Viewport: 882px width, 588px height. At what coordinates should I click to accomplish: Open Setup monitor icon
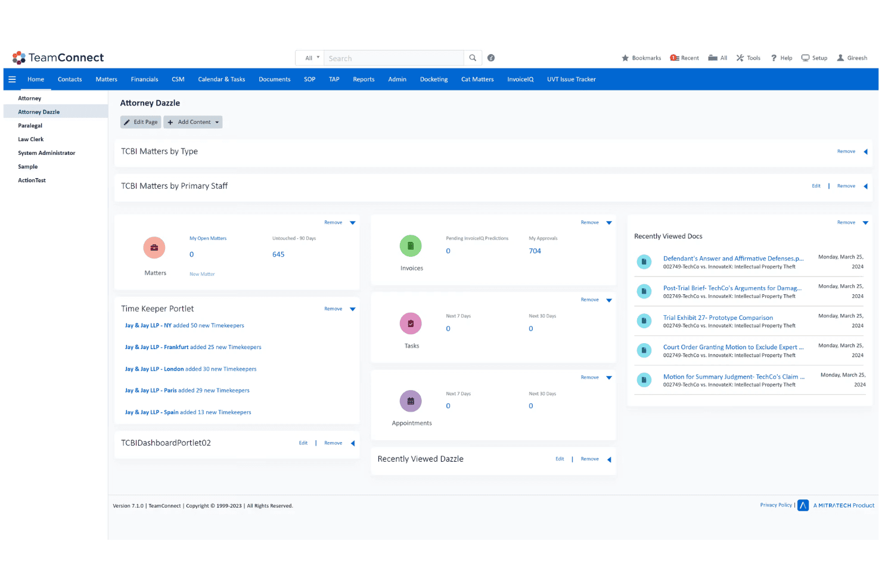(x=805, y=58)
